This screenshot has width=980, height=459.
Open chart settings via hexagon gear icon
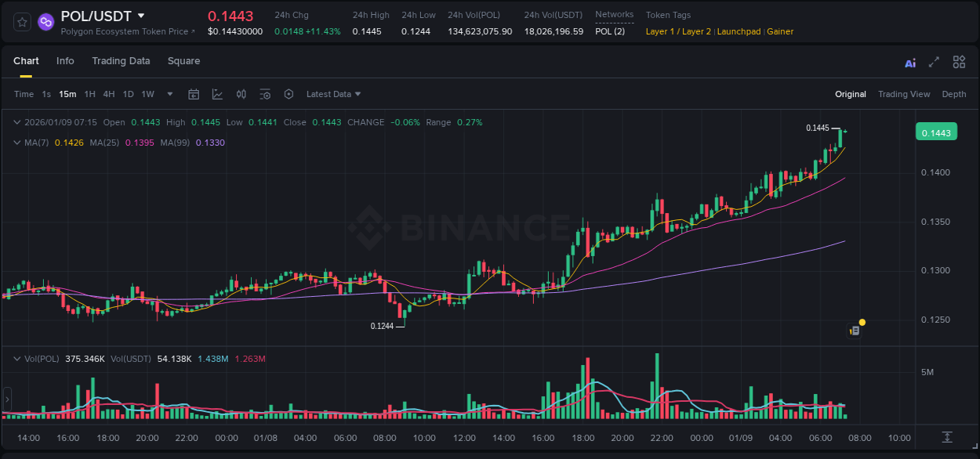pos(289,94)
